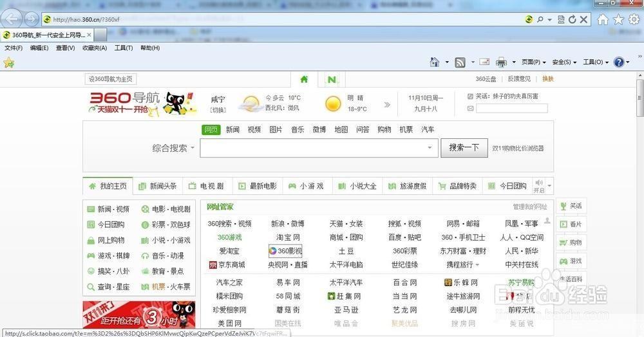Select the 地图 search tab
Screen dimensions: 644x337
(341, 129)
